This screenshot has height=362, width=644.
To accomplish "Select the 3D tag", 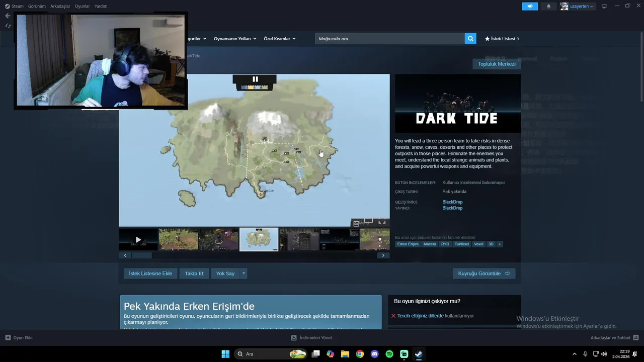I will (x=491, y=244).
